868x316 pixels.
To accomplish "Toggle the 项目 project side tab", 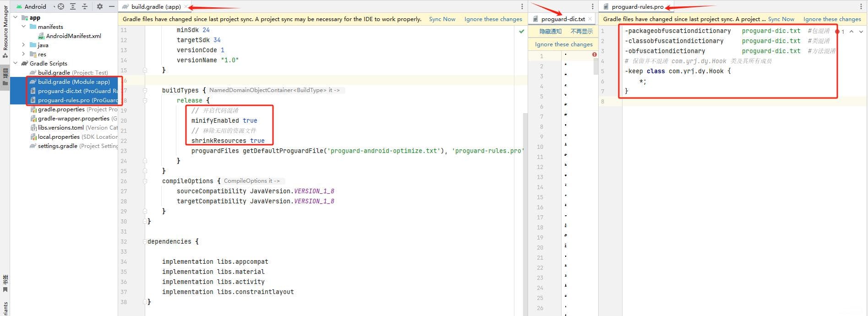I will [x=5, y=77].
